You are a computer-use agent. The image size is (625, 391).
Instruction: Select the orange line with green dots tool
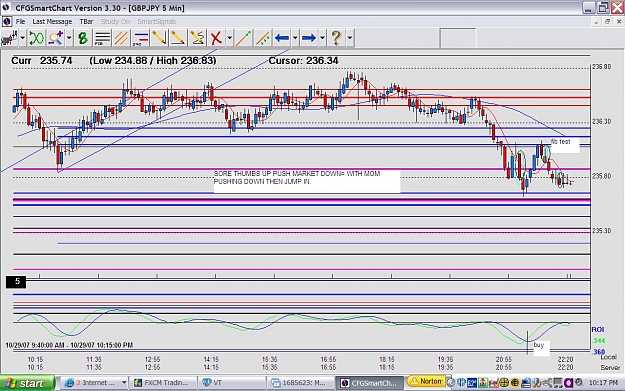coord(263,38)
